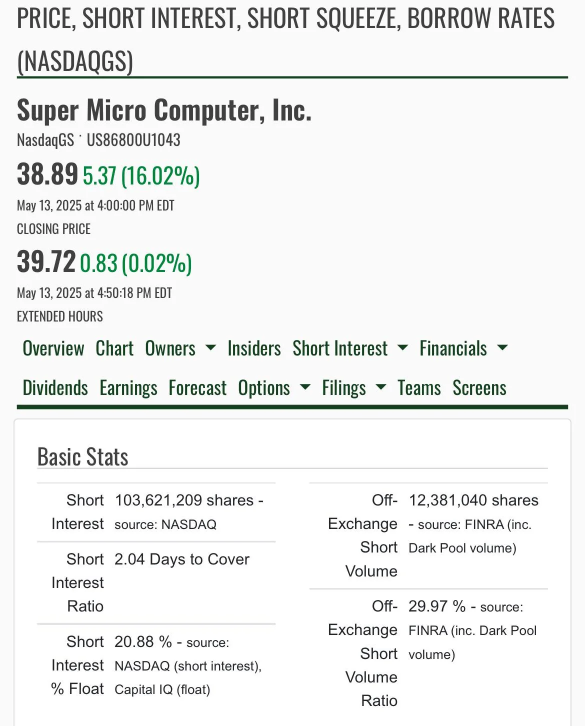This screenshot has width=585, height=726.
Task: Open the Chart tab
Action: [x=114, y=348]
